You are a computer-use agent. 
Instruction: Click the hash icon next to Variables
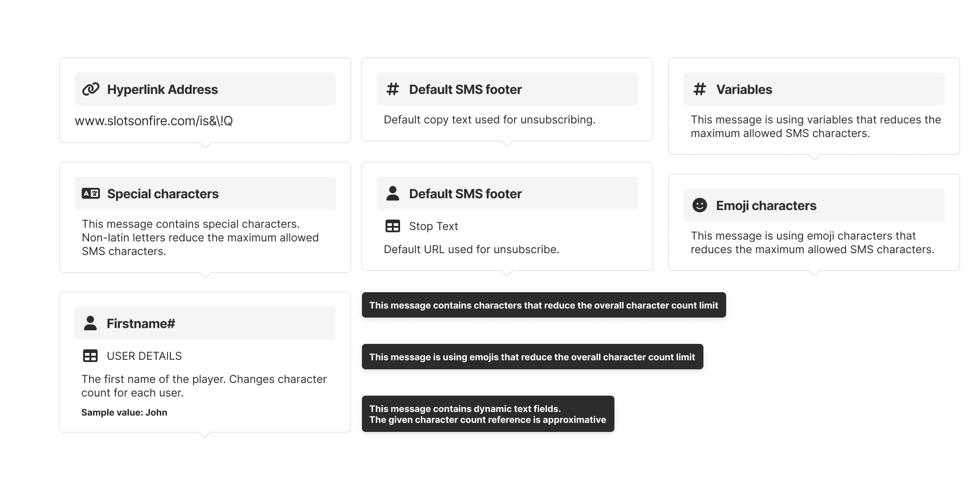tap(700, 89)
